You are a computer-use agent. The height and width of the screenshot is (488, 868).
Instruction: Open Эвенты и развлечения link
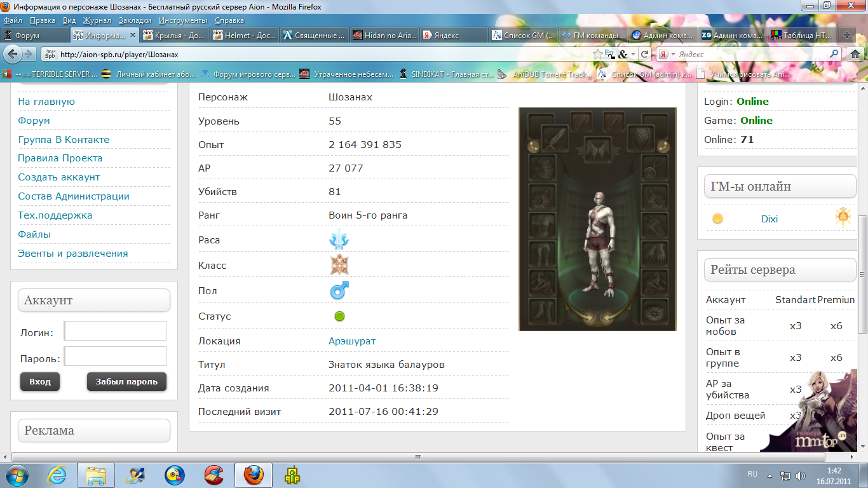tap(73, 254)
